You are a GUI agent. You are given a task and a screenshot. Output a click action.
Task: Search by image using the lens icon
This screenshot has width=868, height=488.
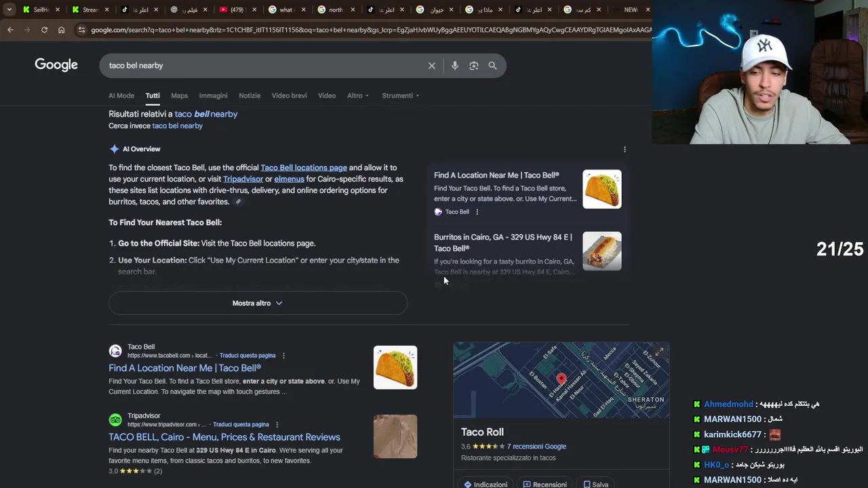pyautogui.click(x=473, y=66)
